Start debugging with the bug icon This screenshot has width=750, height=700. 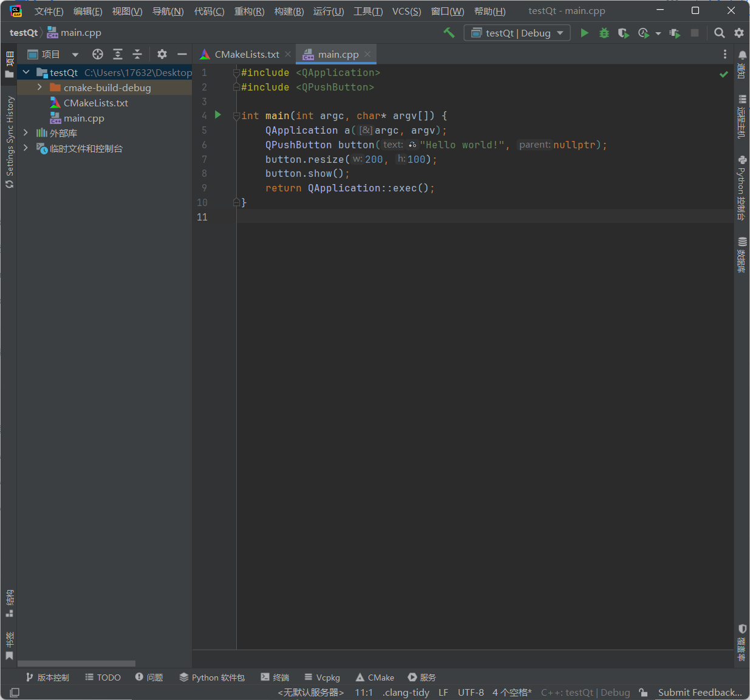(604, 33)
